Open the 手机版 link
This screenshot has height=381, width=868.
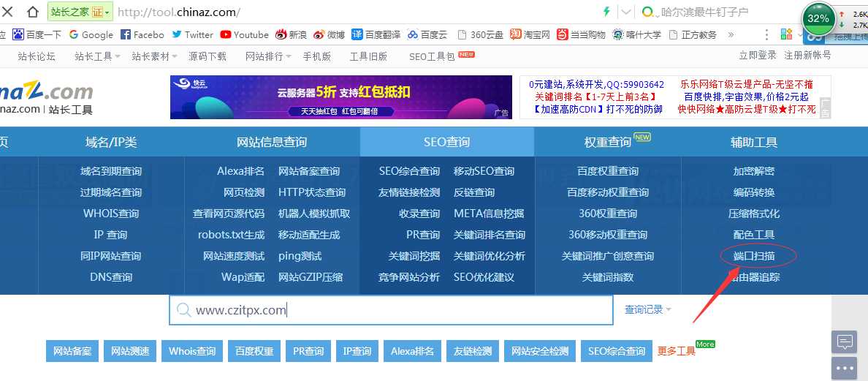(x=316, y=56)
